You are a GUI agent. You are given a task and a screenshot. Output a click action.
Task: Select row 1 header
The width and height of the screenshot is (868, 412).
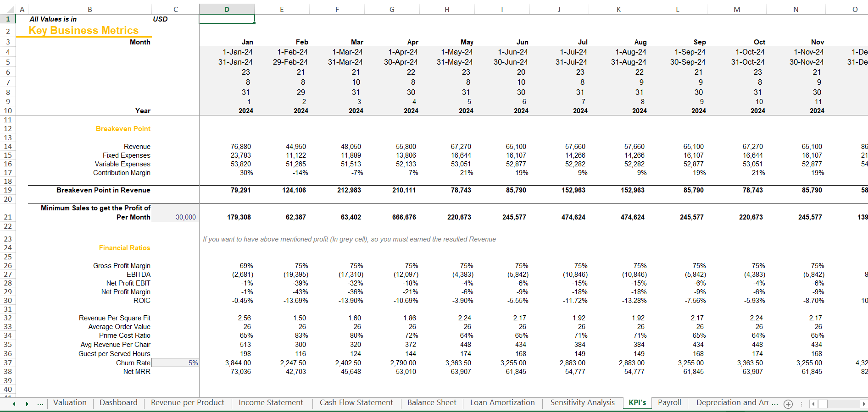point(8,19)
